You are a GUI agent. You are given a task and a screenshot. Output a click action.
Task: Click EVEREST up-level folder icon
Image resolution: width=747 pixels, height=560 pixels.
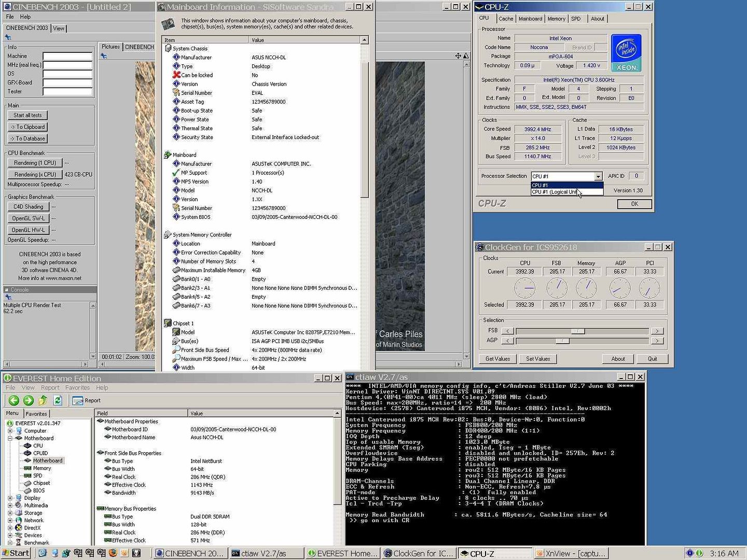pos(43,400)
